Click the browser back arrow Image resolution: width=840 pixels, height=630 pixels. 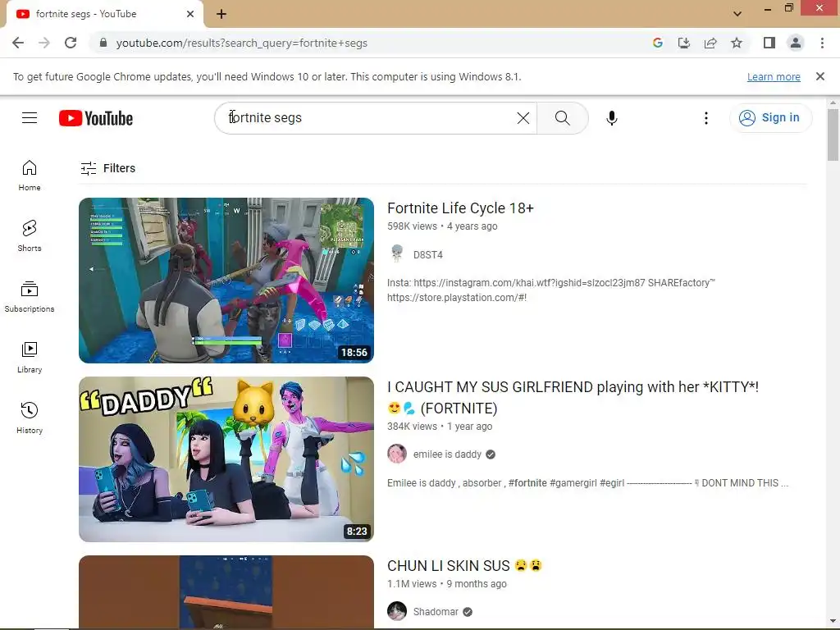18,43
